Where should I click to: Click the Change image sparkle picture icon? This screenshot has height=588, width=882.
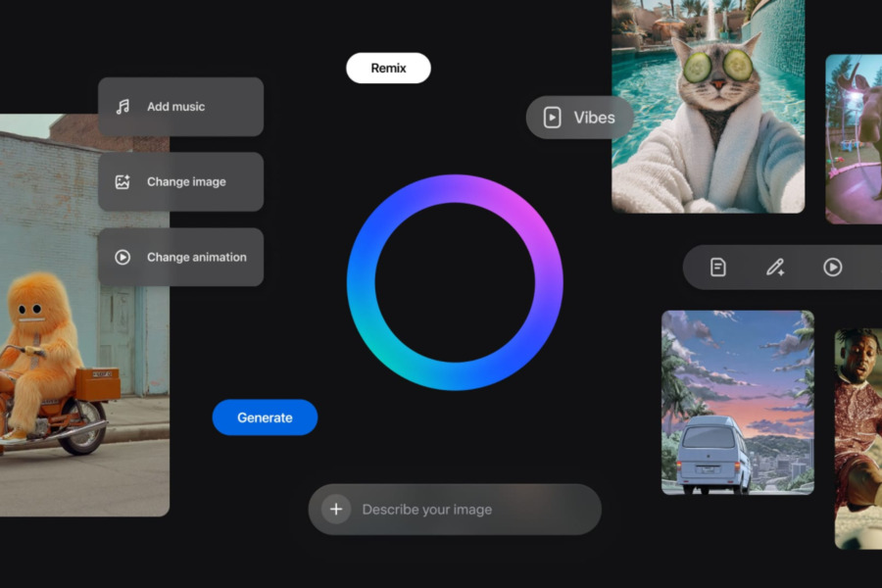coord(122,181)
